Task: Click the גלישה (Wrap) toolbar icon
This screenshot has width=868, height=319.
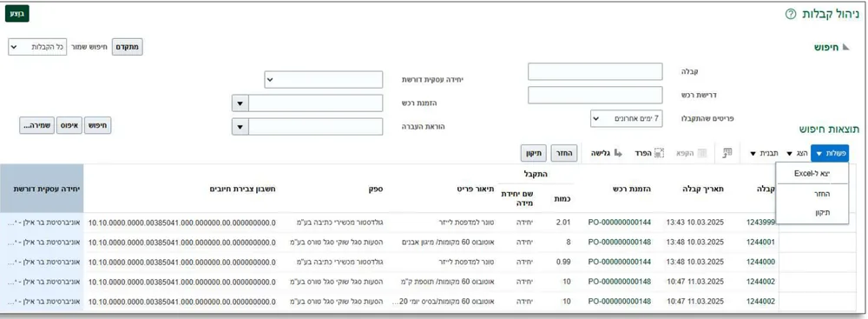Action: [618, 153]
